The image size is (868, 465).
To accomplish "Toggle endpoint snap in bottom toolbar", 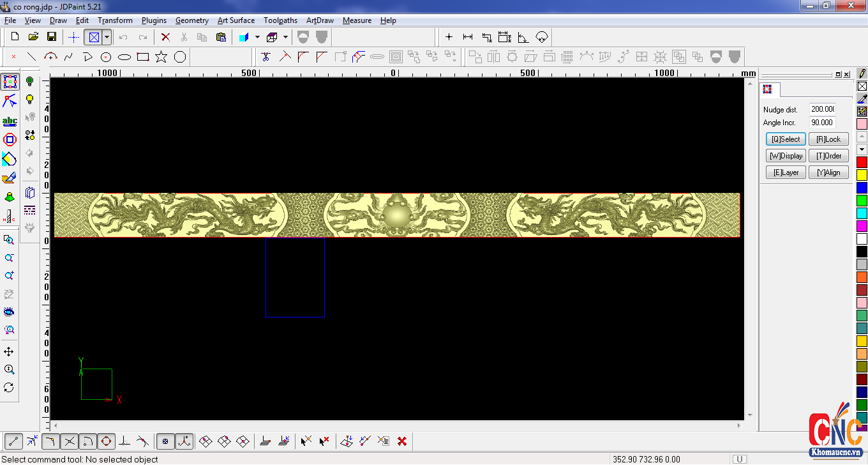I will [x=14, y=441].
